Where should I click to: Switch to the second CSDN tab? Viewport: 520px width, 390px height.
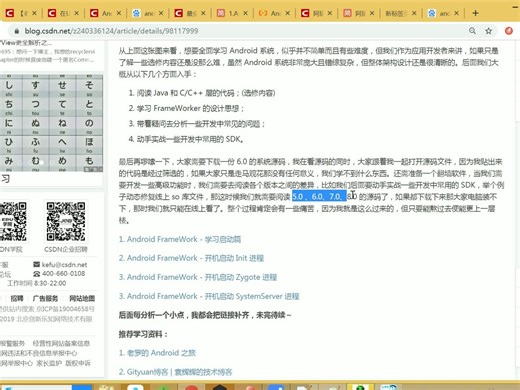64,13
